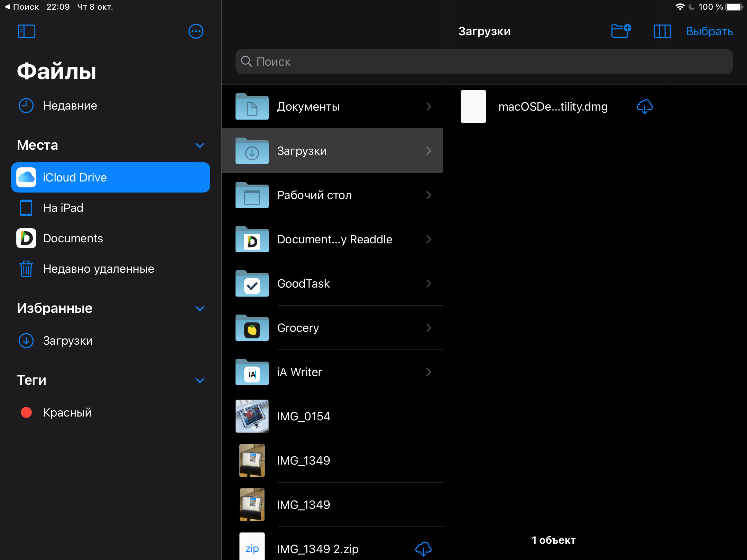
Task: Open Недавно удаленные trash item
Action: click(98, 269)
